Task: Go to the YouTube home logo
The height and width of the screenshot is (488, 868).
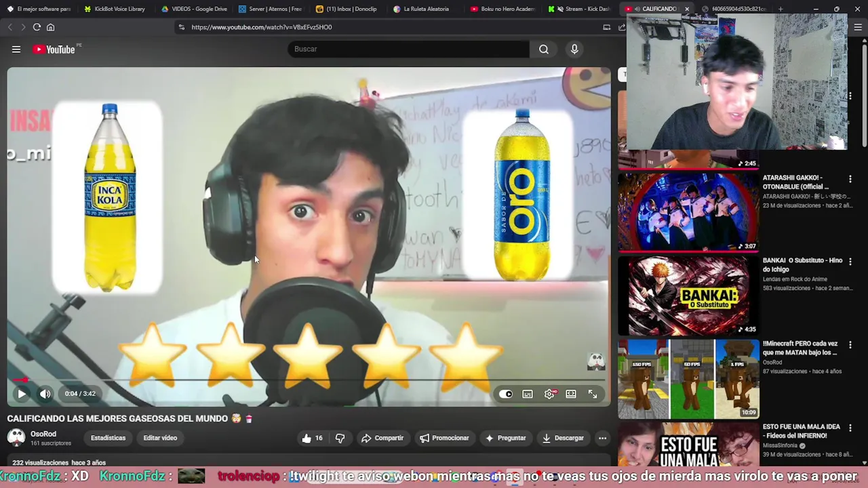Action: (x=54, y=49)
